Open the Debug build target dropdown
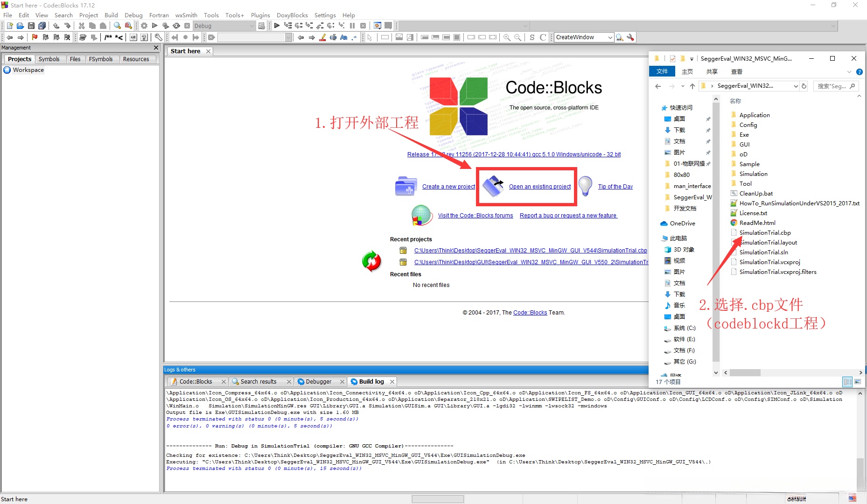 [252, 26]
